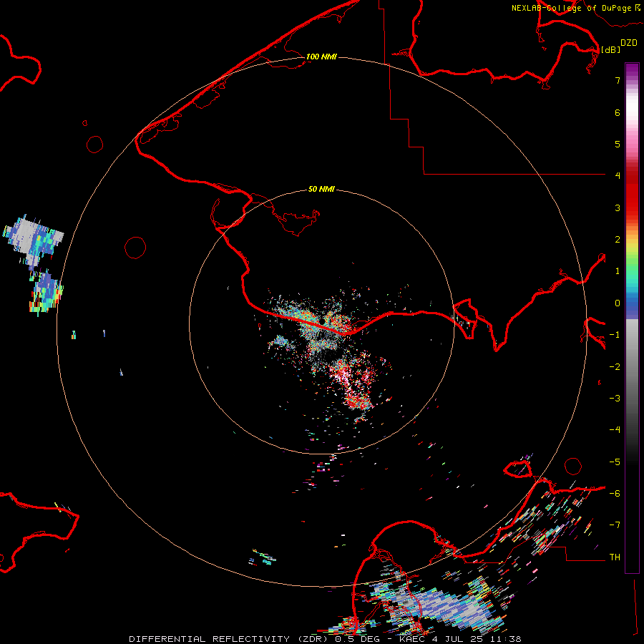This screenshot has width=644, height=644.
Task: Select the DIFFERENTIAL REFLECTIVITY caption text
Action: tap(209, 639)
